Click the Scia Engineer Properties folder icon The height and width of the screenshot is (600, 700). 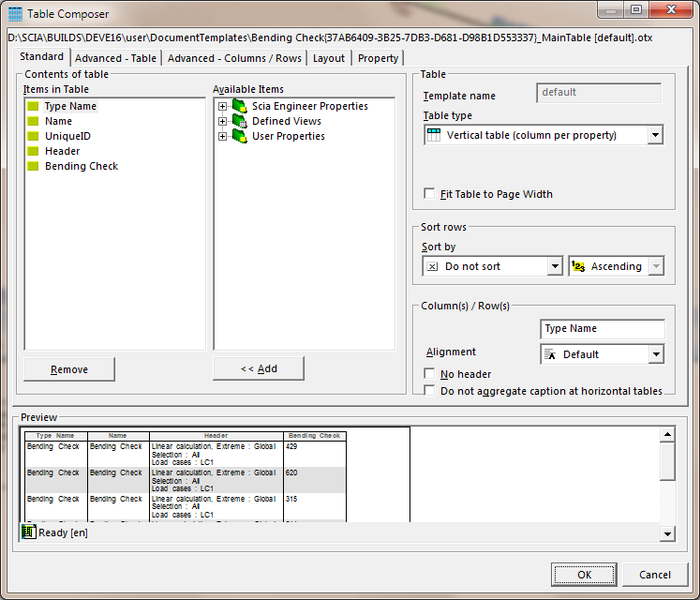click(x=239, y=106)
